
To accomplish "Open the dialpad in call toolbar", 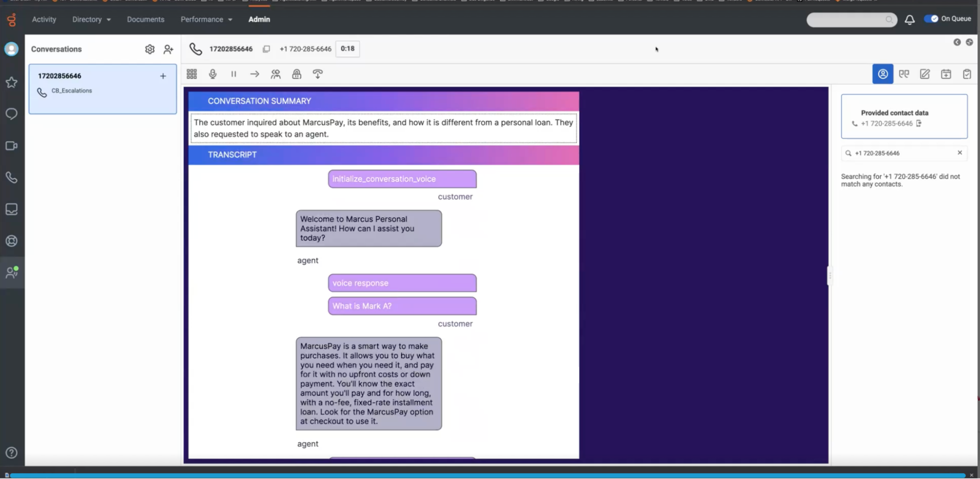I will 192,74.
